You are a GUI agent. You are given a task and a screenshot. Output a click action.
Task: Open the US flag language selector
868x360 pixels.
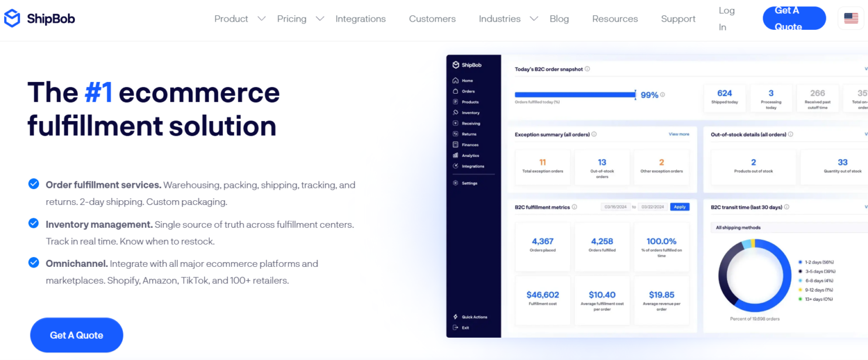[x=851, y=18]
